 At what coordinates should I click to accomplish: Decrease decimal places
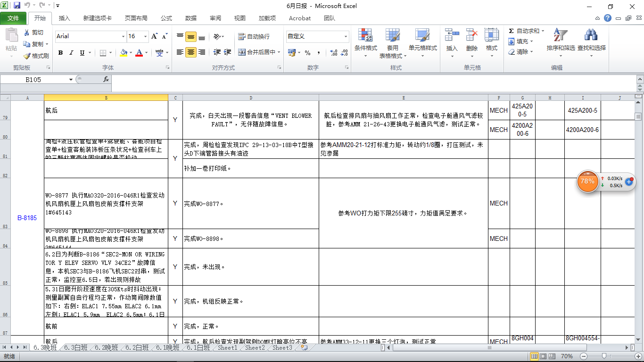345,52
